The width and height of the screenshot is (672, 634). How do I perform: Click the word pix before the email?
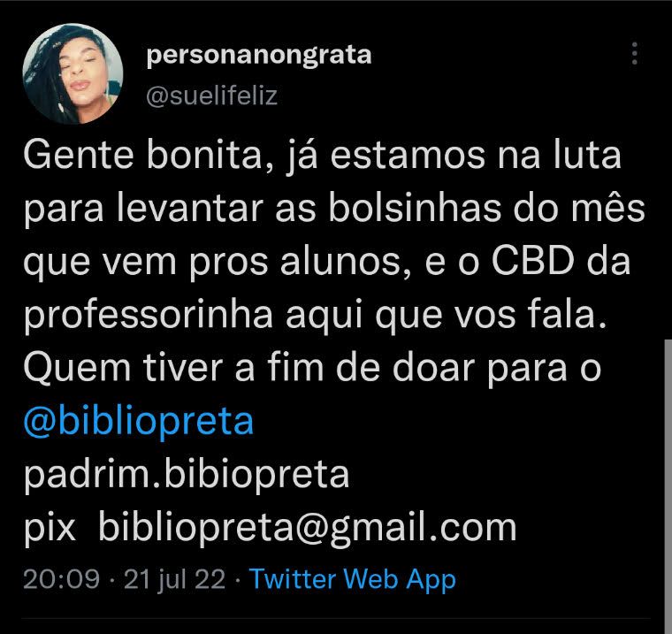(x=50, y=529)
